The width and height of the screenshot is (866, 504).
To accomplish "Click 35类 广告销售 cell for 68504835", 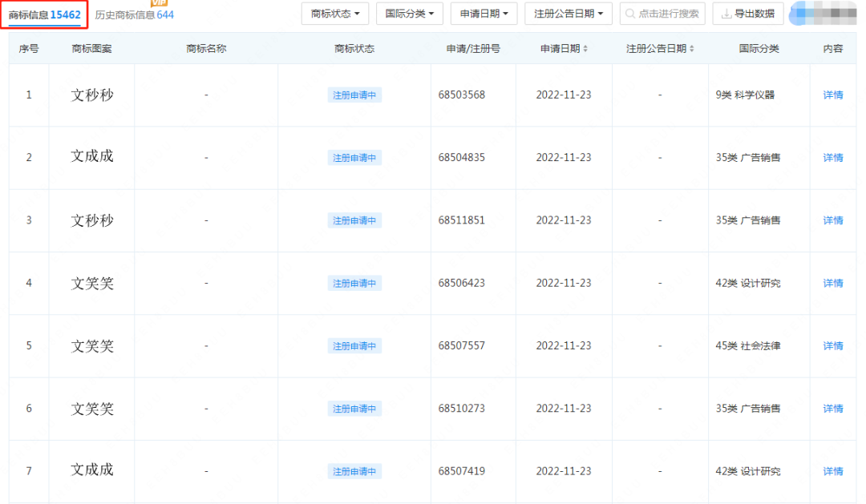I will point(748,157).
